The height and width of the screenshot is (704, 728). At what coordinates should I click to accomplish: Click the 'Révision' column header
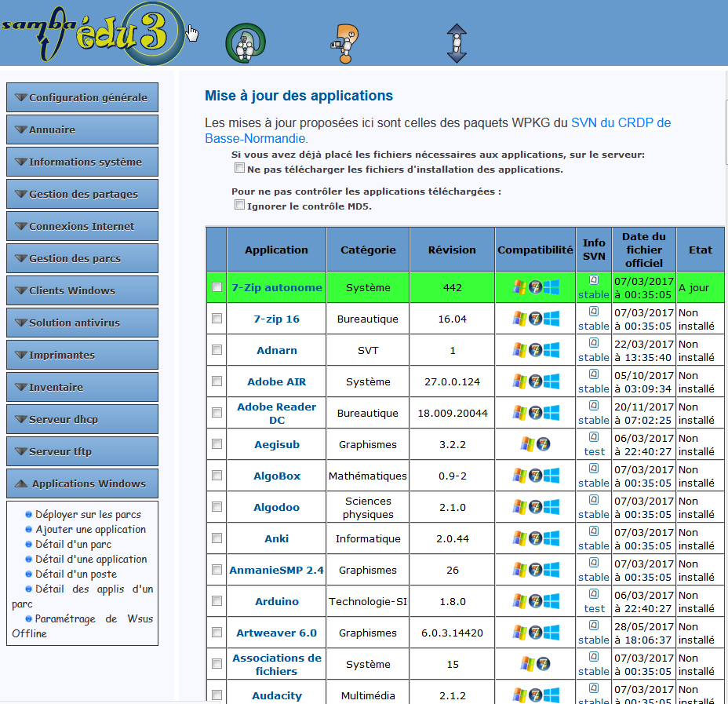452,250
